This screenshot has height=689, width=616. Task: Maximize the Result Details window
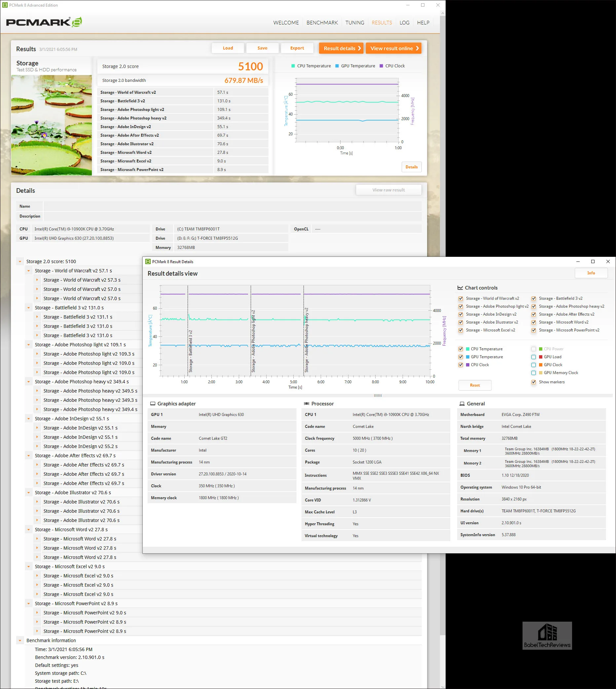593,261
